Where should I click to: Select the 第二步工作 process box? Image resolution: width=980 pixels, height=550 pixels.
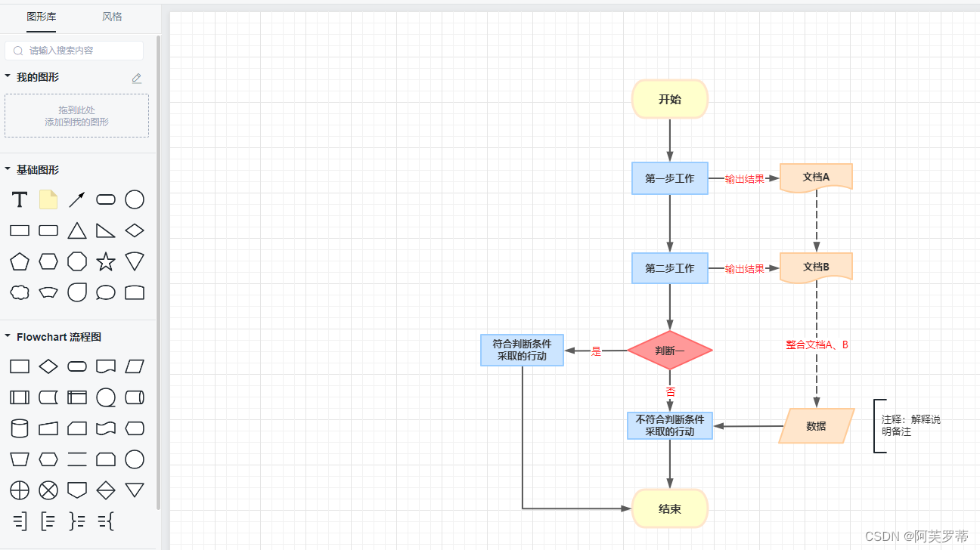tap(670, 268)
